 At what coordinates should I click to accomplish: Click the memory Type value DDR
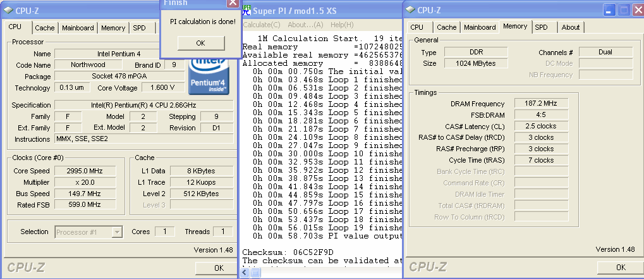pos(476,52)
